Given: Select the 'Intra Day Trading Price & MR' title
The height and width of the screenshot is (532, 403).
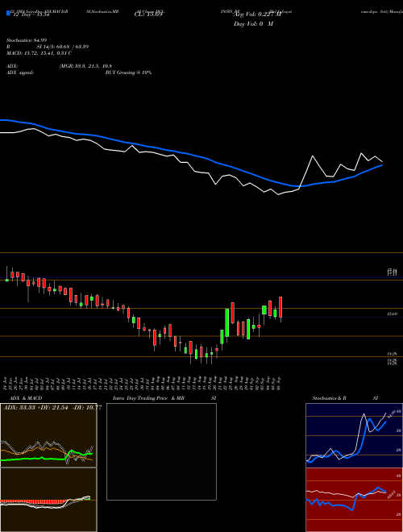Looking at the screenshot, I should (148, 398).
